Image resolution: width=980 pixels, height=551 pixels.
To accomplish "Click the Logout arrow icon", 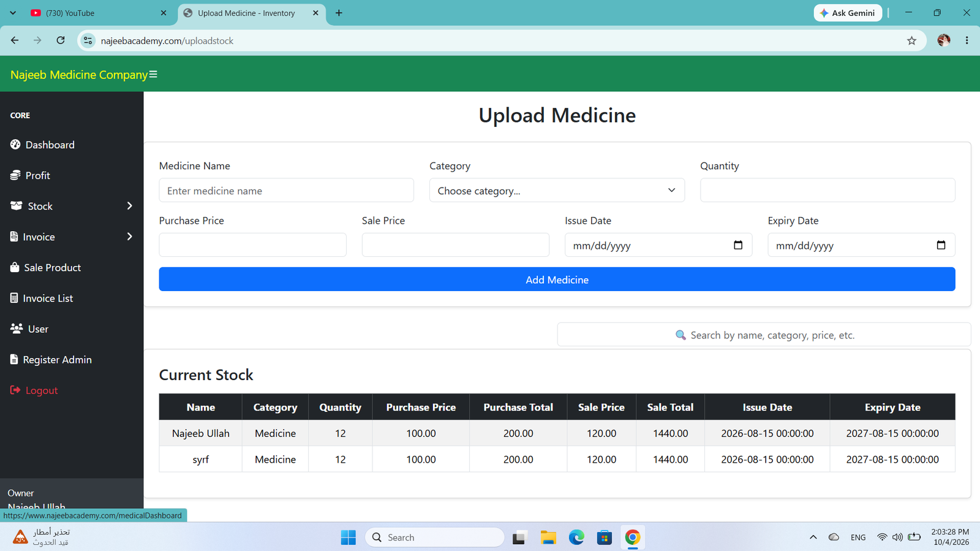I will [x=15, y=390].
